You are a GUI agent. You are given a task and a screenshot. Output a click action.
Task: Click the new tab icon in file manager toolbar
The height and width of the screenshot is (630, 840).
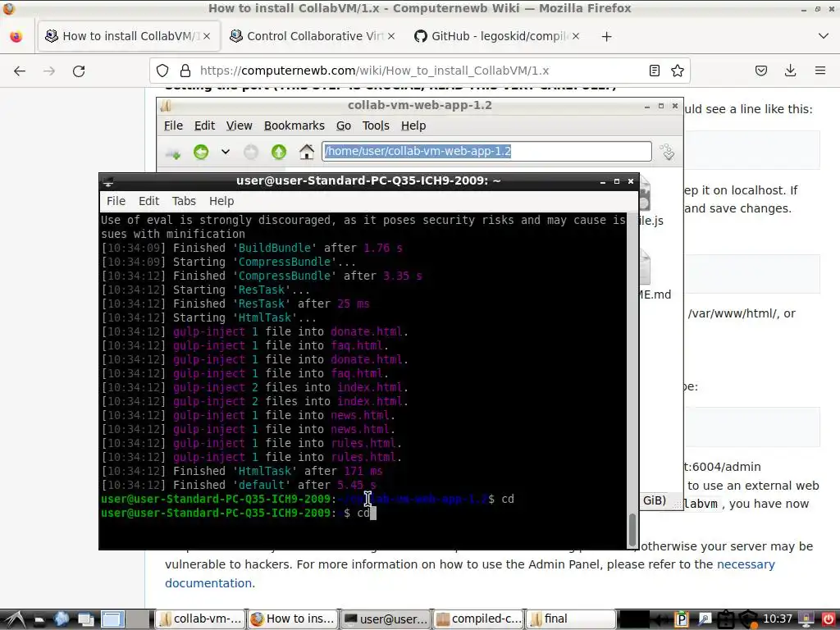coord(173,153)
